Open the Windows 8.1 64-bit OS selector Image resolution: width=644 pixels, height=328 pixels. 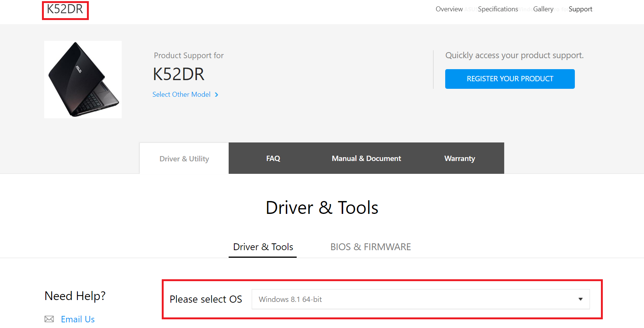tap(421, 299)
